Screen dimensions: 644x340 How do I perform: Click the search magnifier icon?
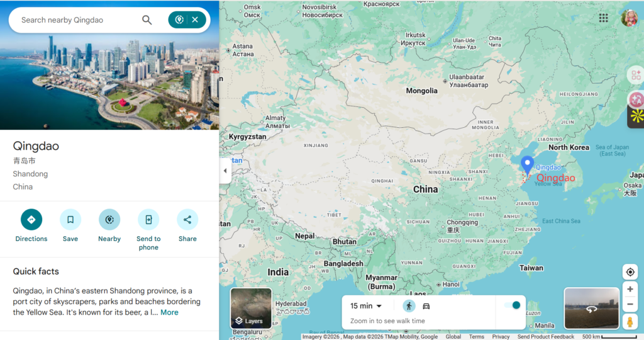147,20
